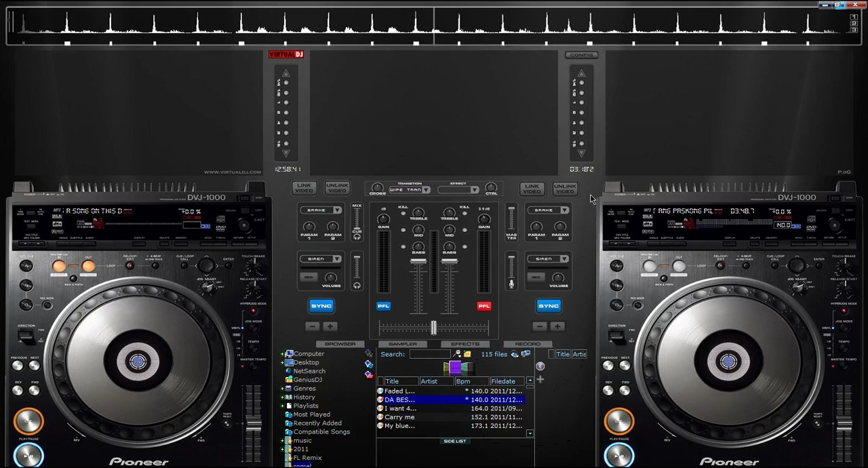Screen dimensions: 868x468
Task: Click the Reloop/Exit button on left deck
Action: pyautogui.click(x=130, y=266)
